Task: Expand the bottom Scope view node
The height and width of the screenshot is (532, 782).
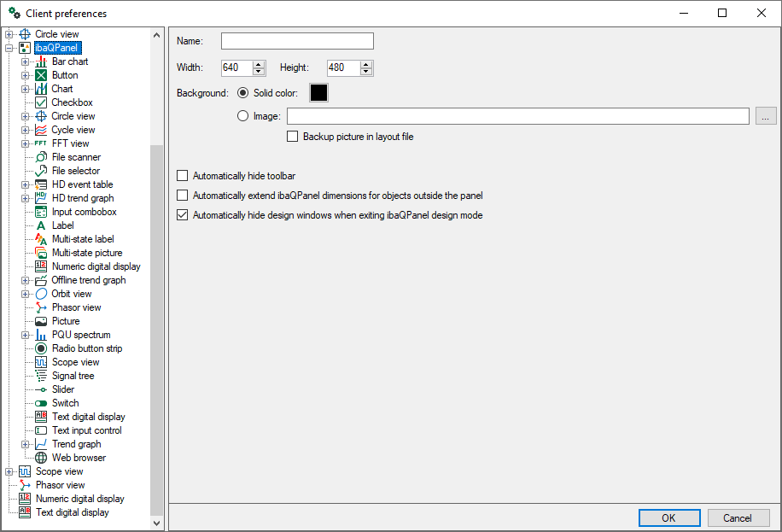Action: tap(9, 471)
